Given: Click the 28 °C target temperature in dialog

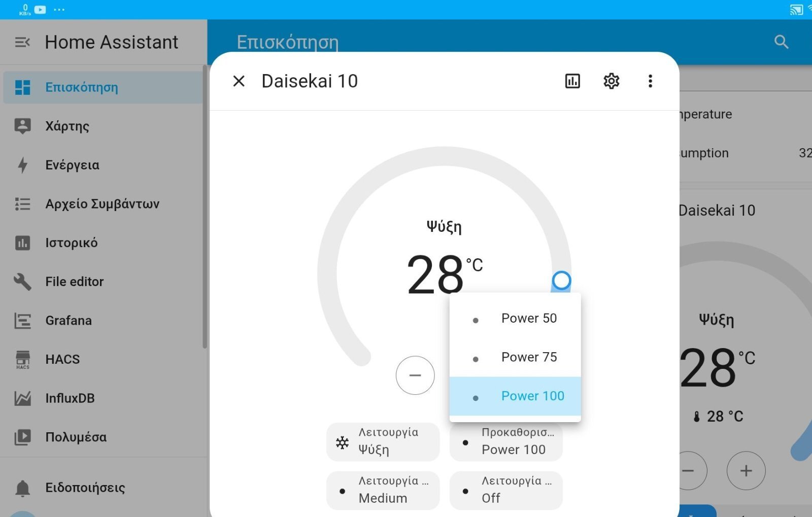Looking at the screenshot, I should (445, 274).
